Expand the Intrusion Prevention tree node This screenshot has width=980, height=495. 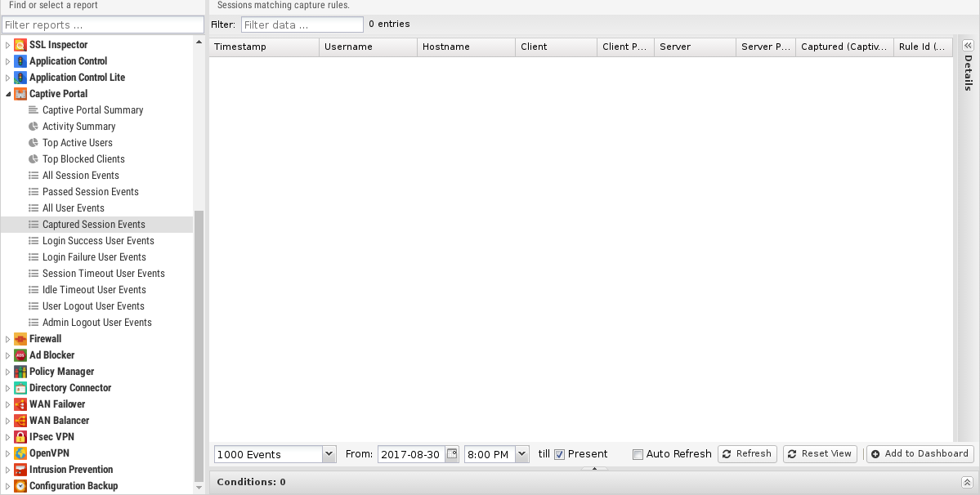click(7, 470)
